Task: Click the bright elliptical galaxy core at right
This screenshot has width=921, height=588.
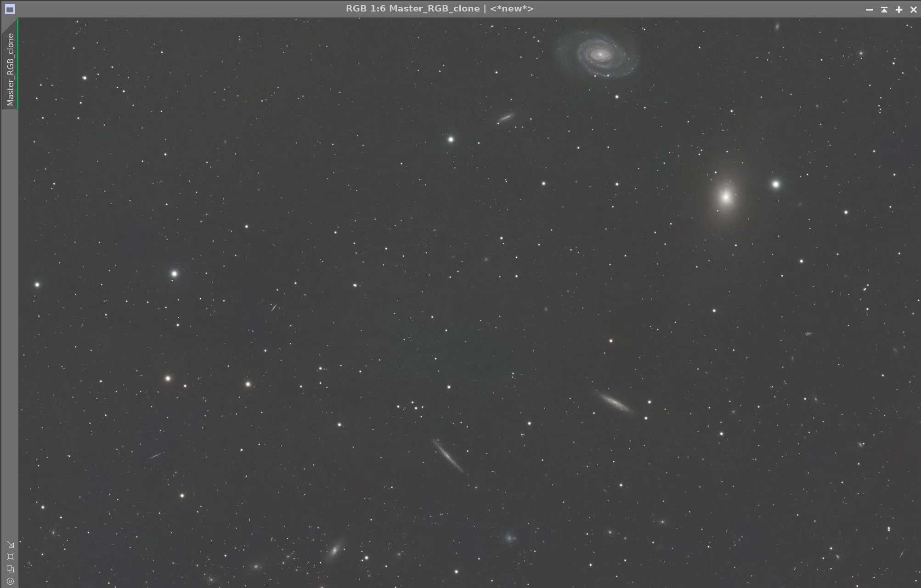Action: tap(726, 197)
